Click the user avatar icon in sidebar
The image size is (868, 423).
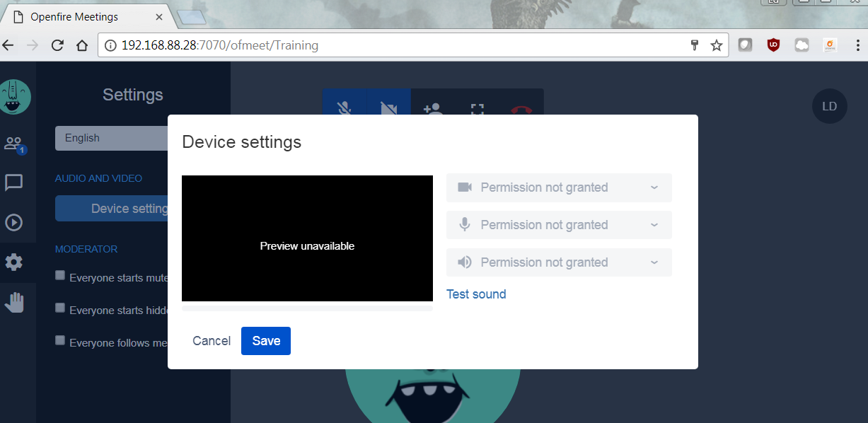tap(14, 97)
